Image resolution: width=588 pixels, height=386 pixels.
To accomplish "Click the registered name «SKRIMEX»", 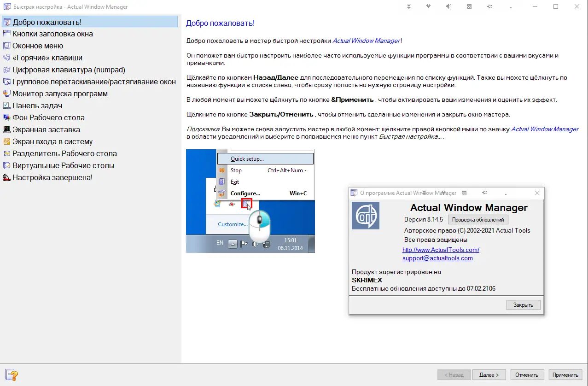I will [x=367, y=280].
